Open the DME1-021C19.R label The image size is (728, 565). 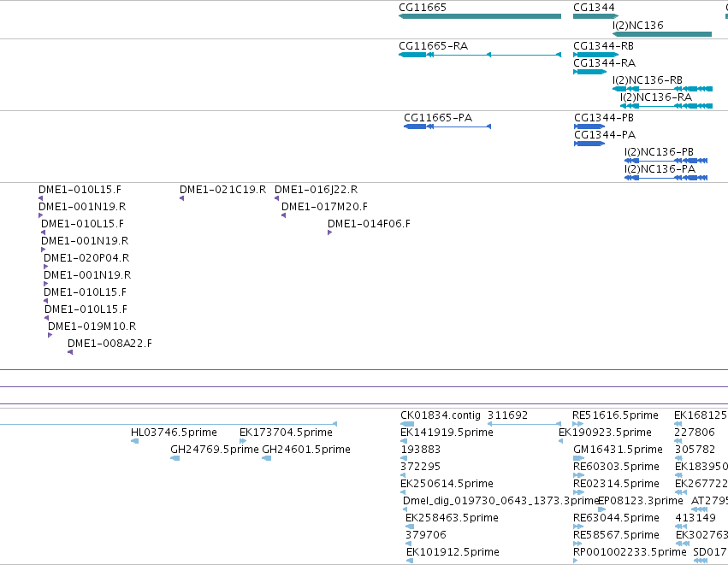click(223, 189)
